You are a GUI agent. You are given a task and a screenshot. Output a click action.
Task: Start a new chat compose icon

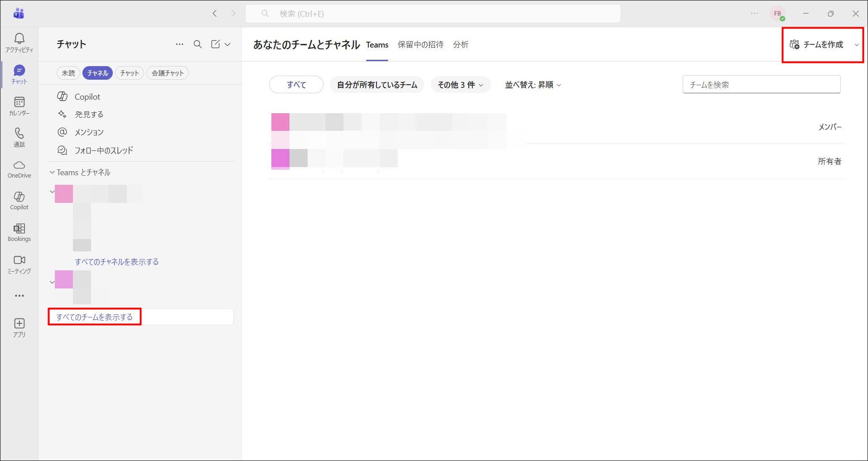pyautogui.click(x=216, y=44)
